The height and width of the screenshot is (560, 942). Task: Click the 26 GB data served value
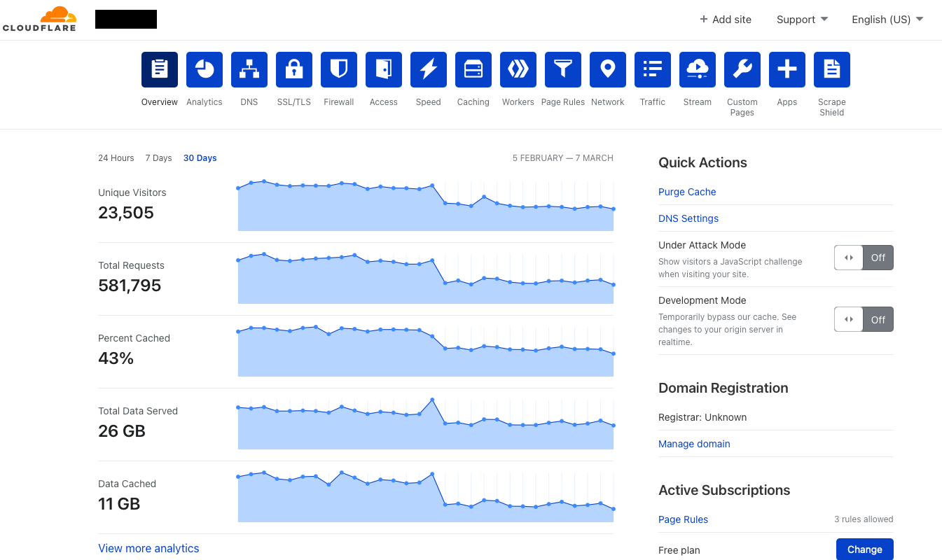click(x=122, y=431)
